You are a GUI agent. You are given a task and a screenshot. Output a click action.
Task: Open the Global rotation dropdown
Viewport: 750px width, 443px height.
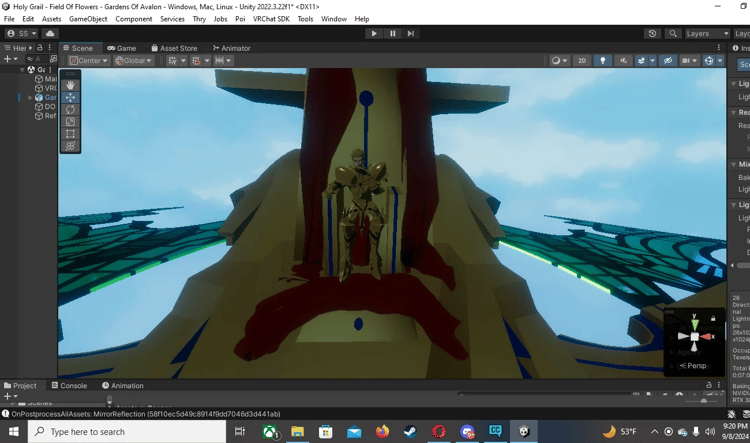coord(133,61)
